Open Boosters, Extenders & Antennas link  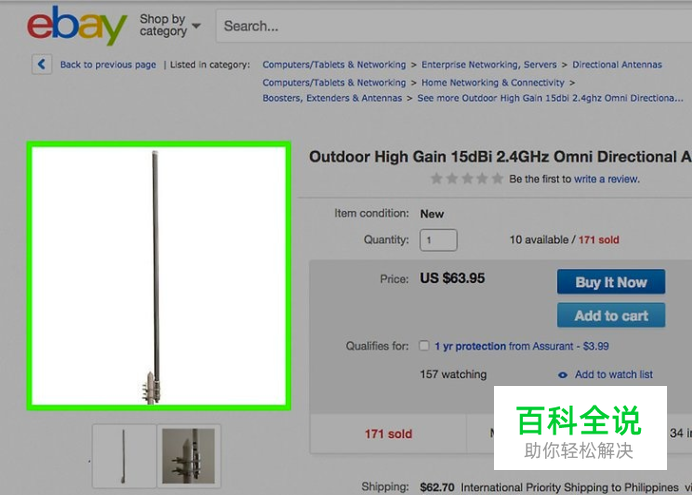coord(332,98)
